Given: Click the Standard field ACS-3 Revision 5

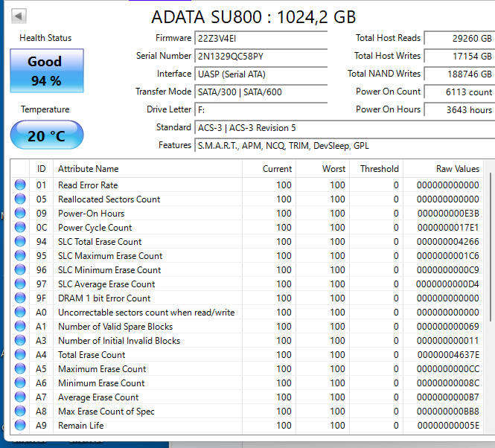Looking at the screenshot, I should (x=345, y=127).
